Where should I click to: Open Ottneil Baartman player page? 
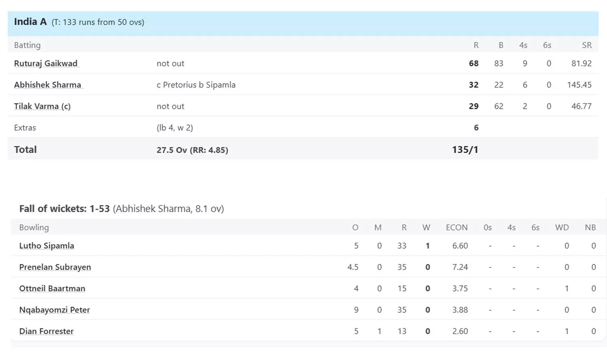coord(52,289)
